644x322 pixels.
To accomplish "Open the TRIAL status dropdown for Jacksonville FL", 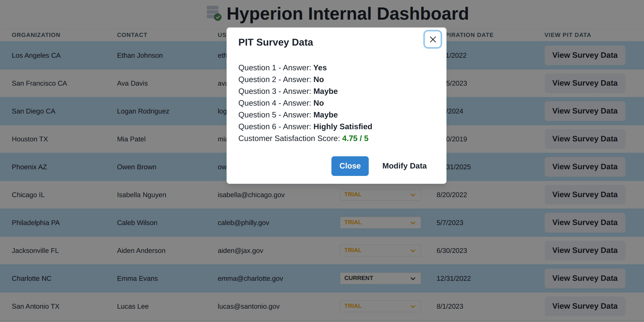I will 380,251.
